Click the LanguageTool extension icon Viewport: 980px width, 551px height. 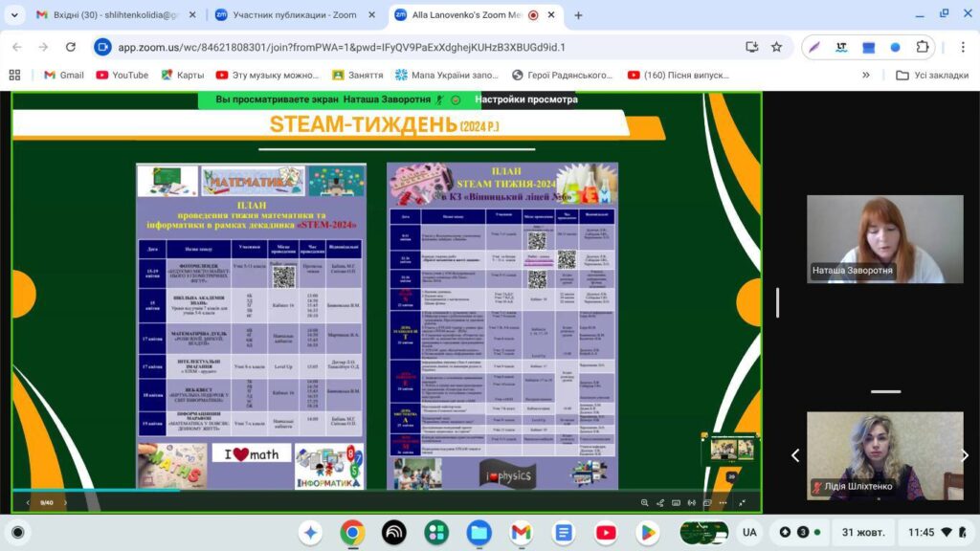[x=841, y=47]
